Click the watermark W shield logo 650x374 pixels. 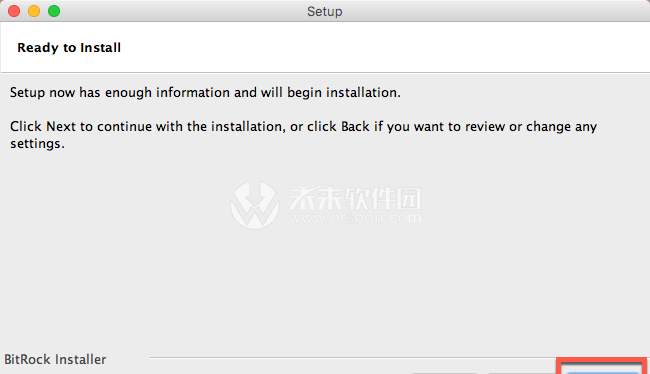tap(255, 205)
